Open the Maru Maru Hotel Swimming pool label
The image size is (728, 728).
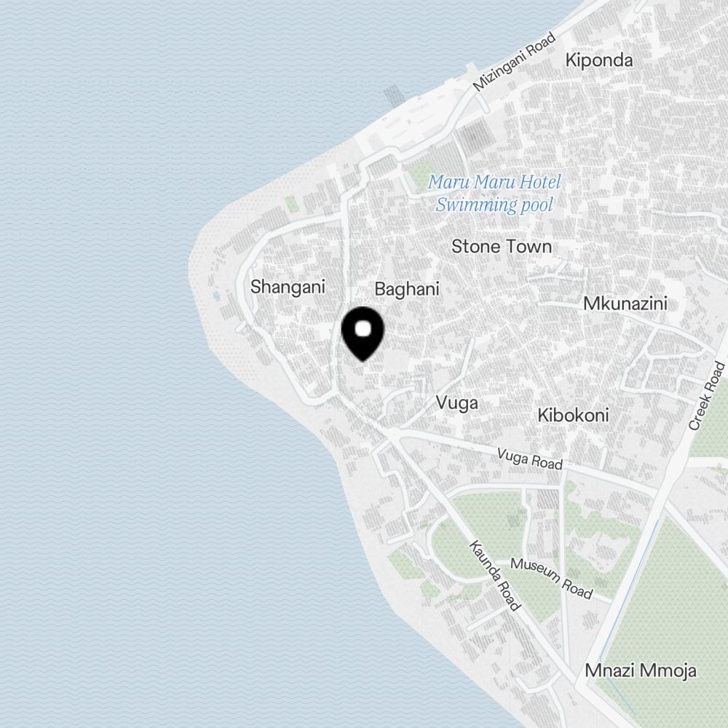494,193
